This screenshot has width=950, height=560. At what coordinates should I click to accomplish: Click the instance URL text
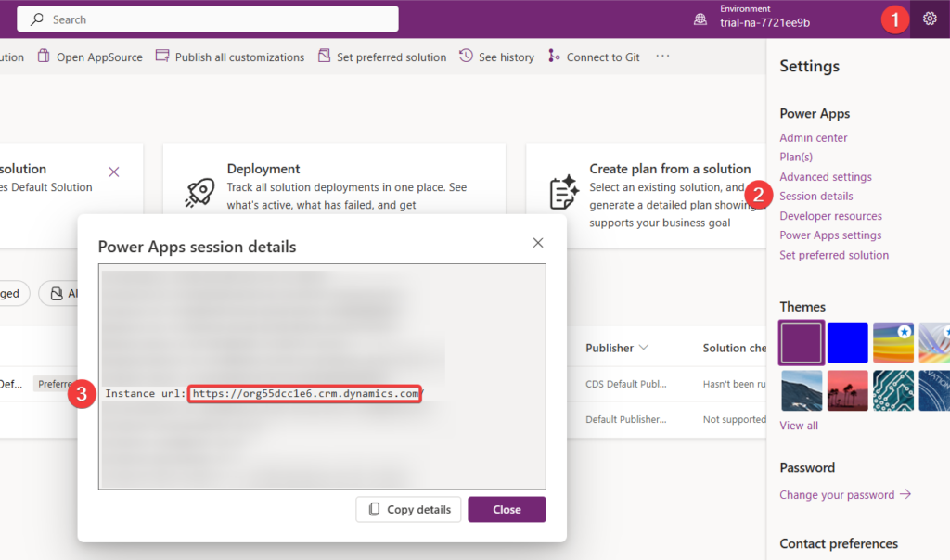coord(305,393)
